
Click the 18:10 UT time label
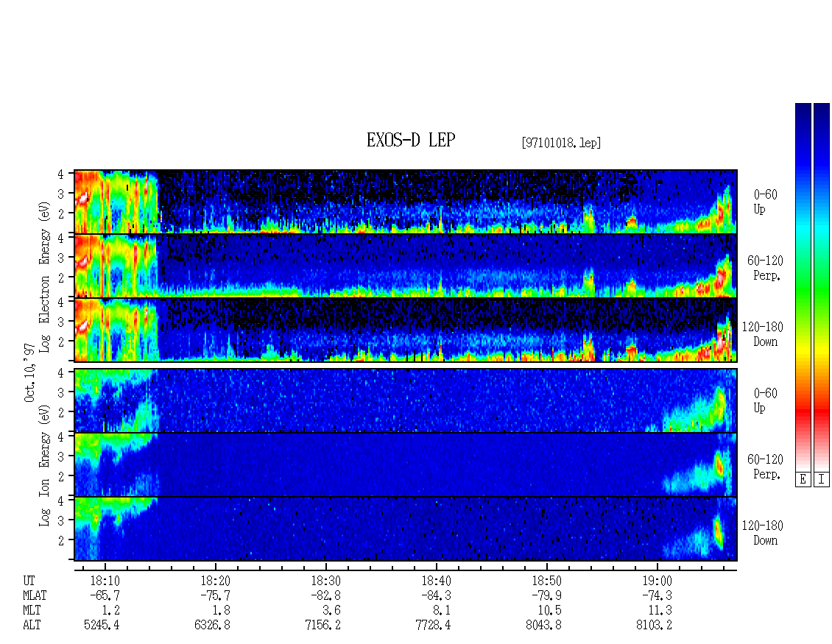(x=105, y=581)
